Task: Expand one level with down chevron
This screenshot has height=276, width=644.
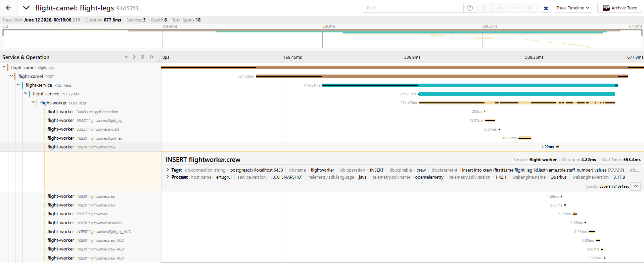Action: [x=127, y=57]
